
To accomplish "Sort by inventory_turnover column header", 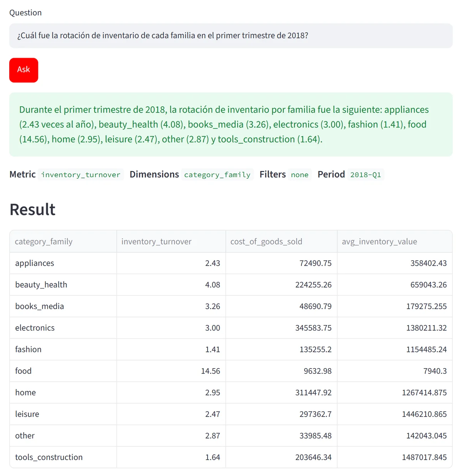I will pos(171,241).
